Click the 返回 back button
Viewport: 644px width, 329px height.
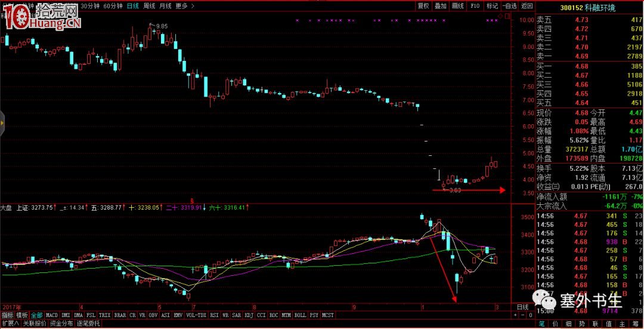(527, 6)
